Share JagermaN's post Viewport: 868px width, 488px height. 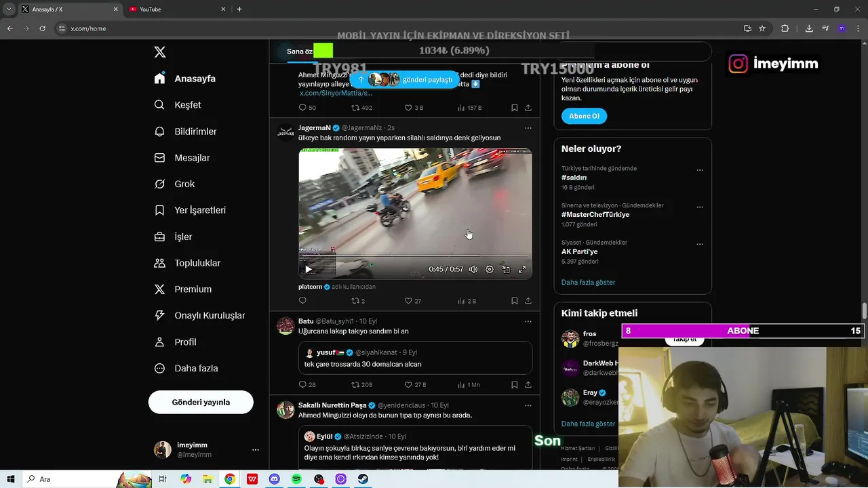(528, 301)
